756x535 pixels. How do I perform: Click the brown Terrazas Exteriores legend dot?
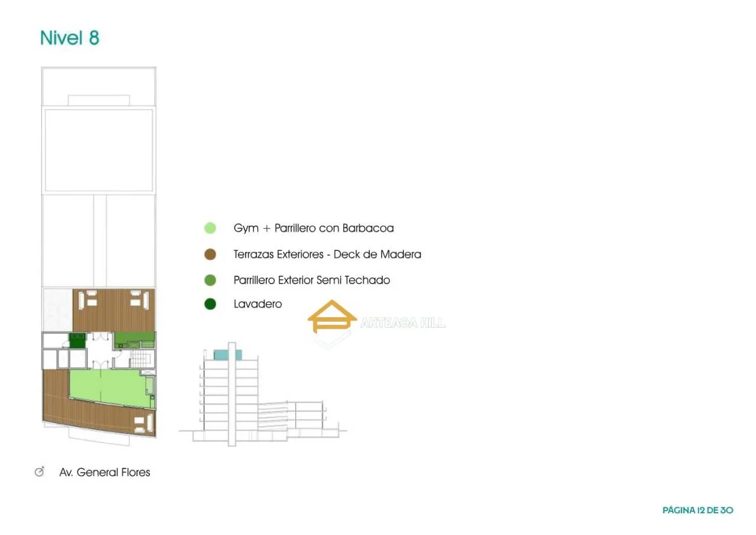[210, 255]
